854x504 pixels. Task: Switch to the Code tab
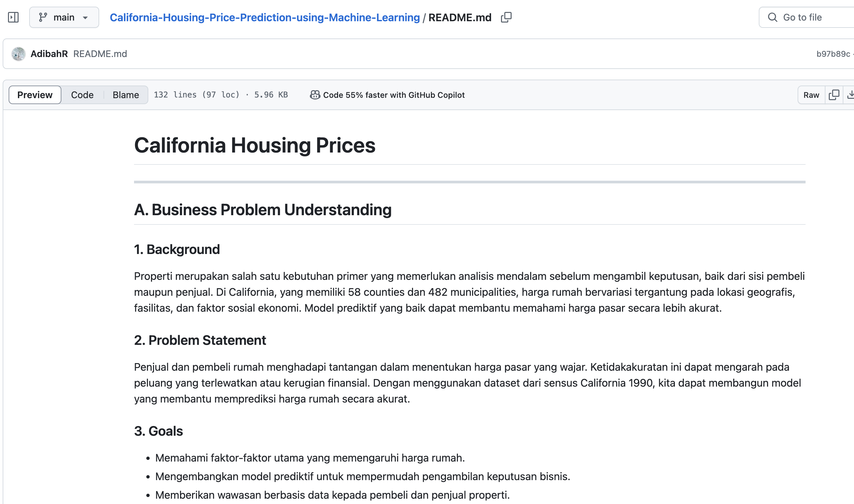pos(82,95)
